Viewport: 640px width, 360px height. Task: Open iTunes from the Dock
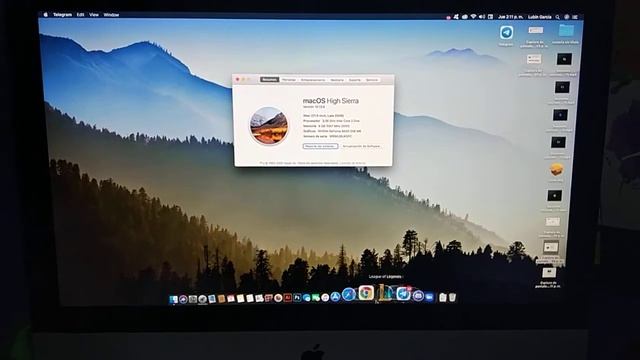click(325, 298)
